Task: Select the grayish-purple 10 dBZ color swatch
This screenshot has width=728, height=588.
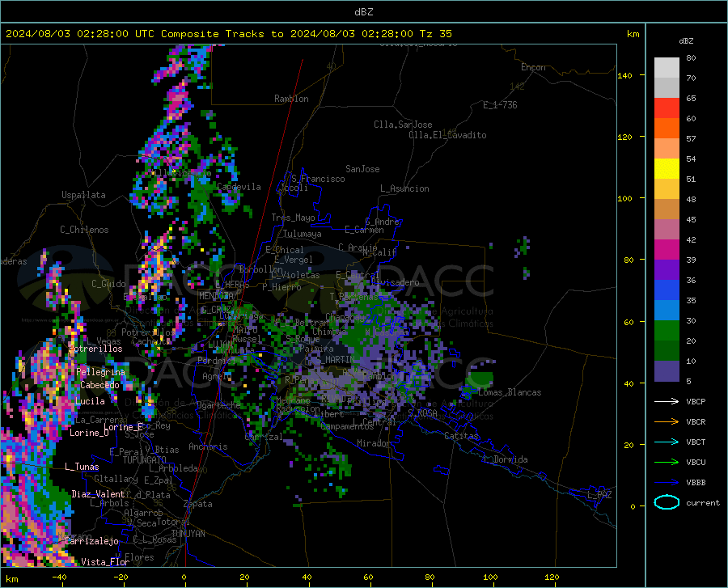Action: pyautogui.click(x=667, y=371)
